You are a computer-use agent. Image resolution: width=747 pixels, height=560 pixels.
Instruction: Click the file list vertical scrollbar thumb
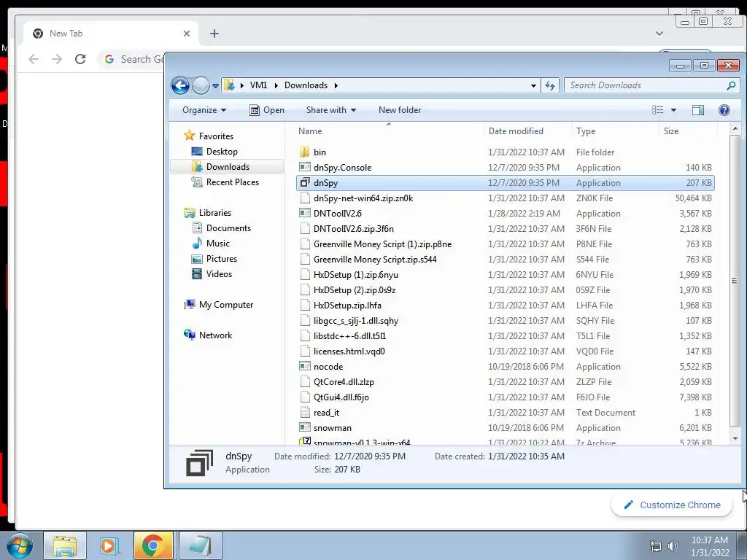tap(735, 280)
